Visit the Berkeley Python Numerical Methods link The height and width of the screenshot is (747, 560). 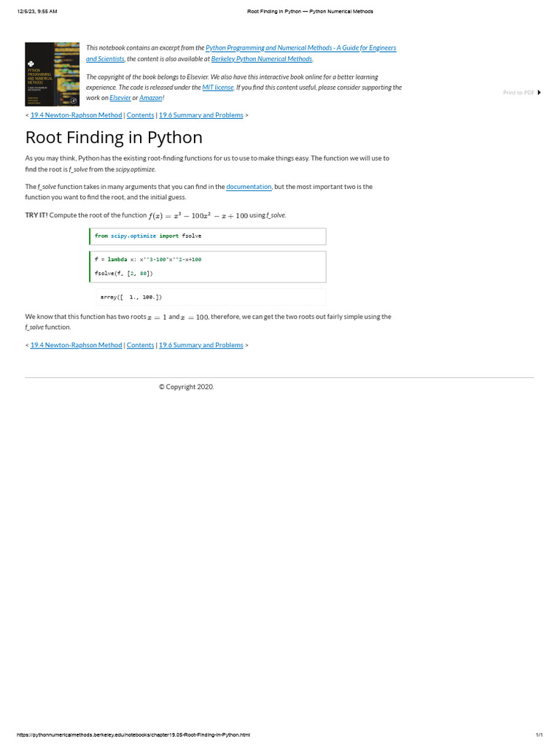click(x=262, y=59)
